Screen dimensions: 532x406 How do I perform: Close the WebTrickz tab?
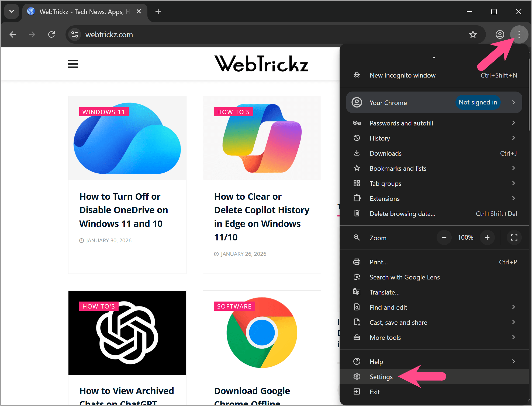(139, 11)
